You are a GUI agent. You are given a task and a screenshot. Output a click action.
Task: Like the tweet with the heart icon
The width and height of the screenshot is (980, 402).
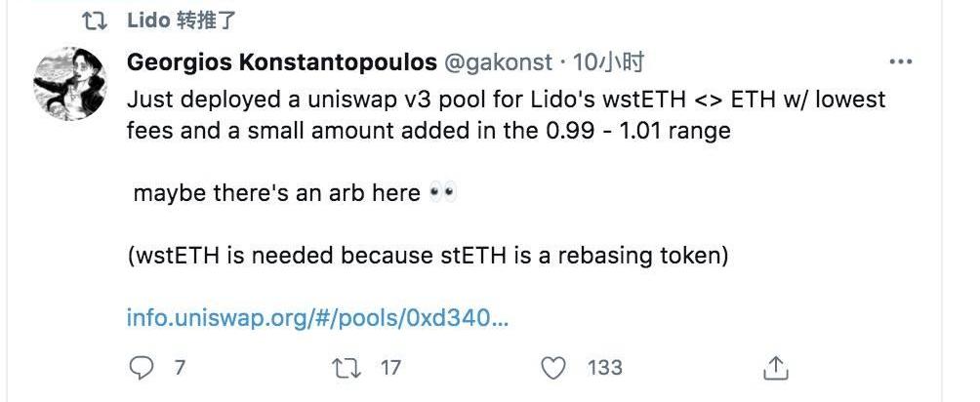pos(553,368)
